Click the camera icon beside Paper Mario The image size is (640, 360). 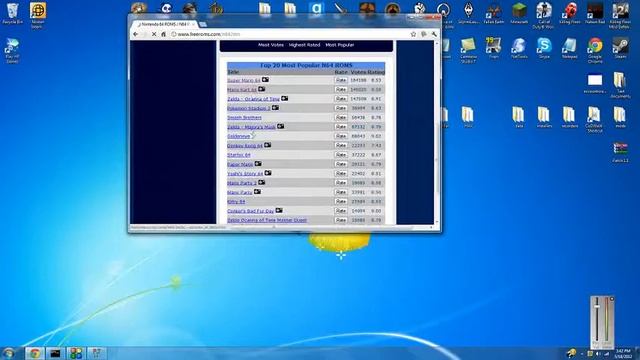click(258, 164)
